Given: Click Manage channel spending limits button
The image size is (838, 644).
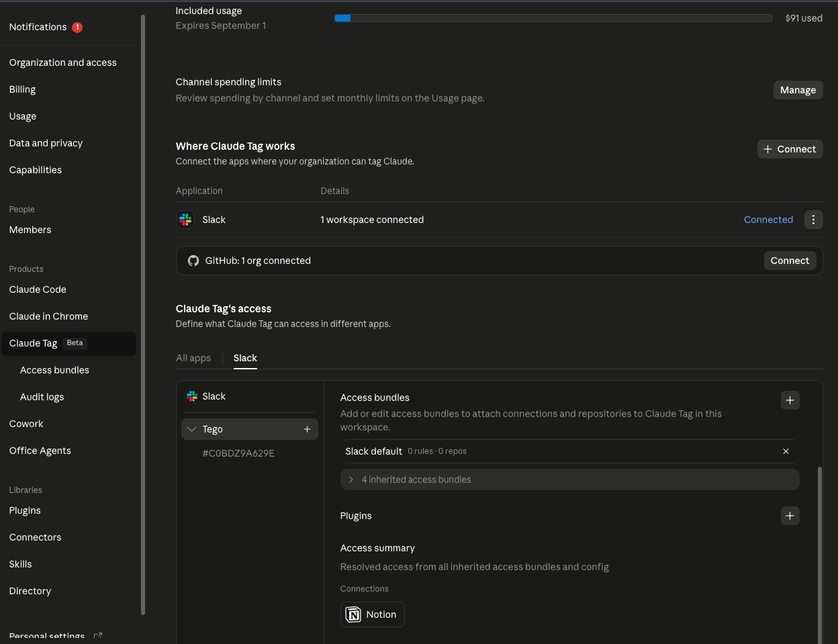Looking at the screenshot, I should [x=798, y=90].
